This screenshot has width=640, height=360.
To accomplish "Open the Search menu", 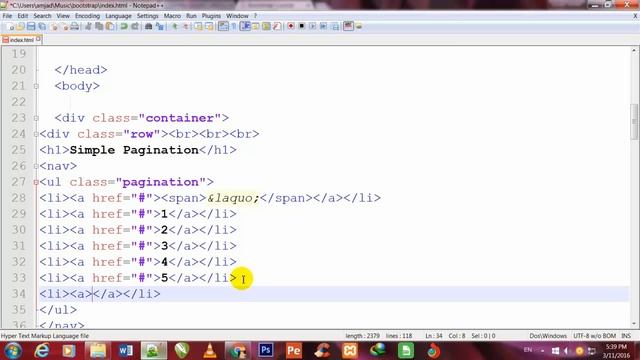I will [x=42, y=16].
